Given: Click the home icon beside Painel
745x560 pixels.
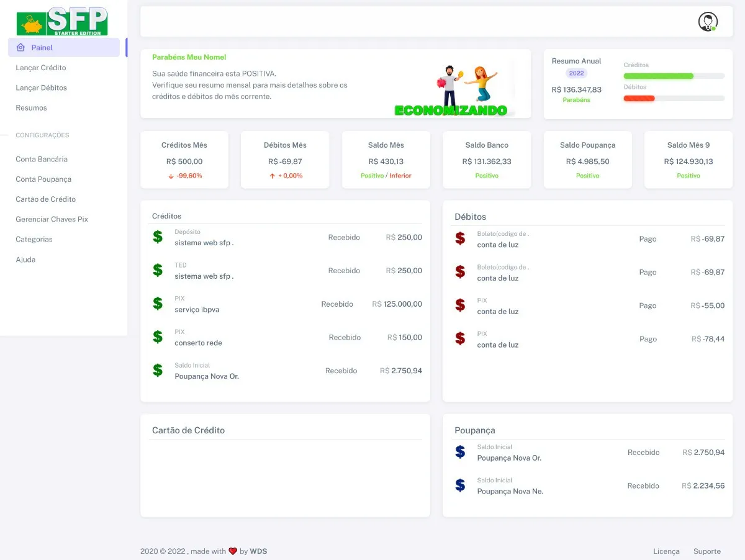Looking at the screenshot, I should pyautogui.click(x=20, y=48).
